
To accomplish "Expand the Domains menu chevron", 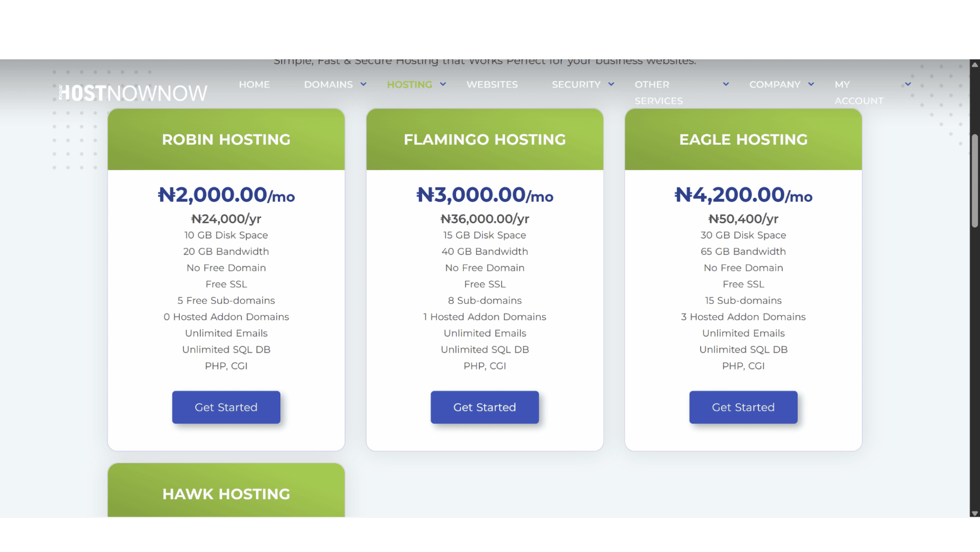I will pos(363,84).
